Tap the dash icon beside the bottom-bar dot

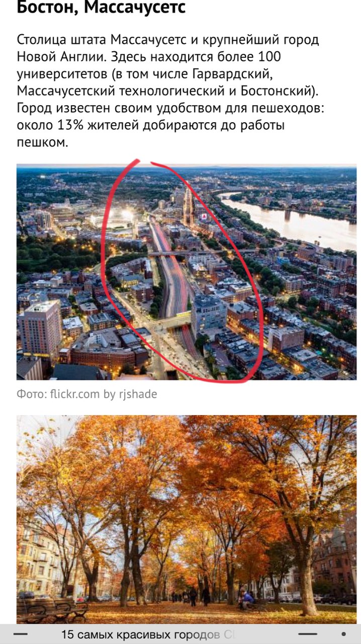click(x=308, y=634)
